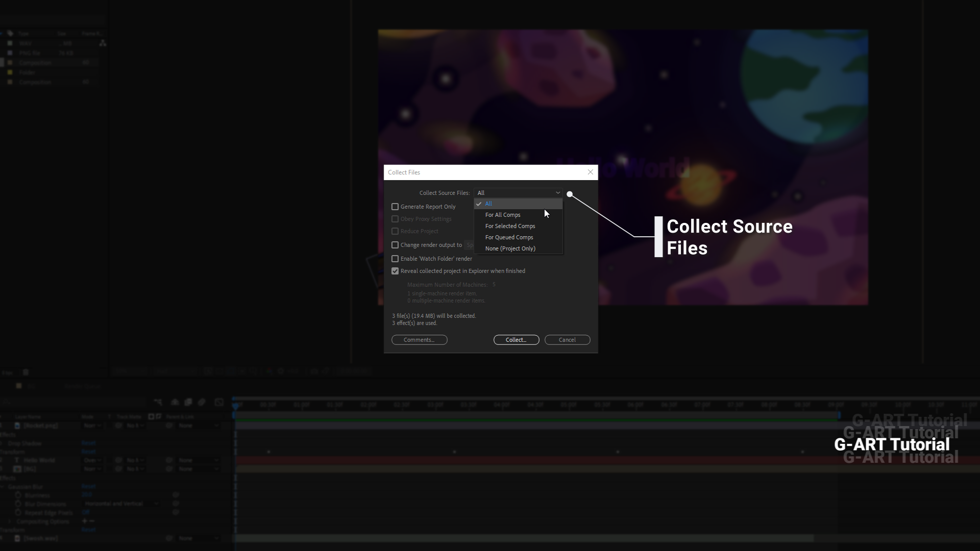
Task: Check the Generate Report Only checkbox
Action: [x=395, y=207]
